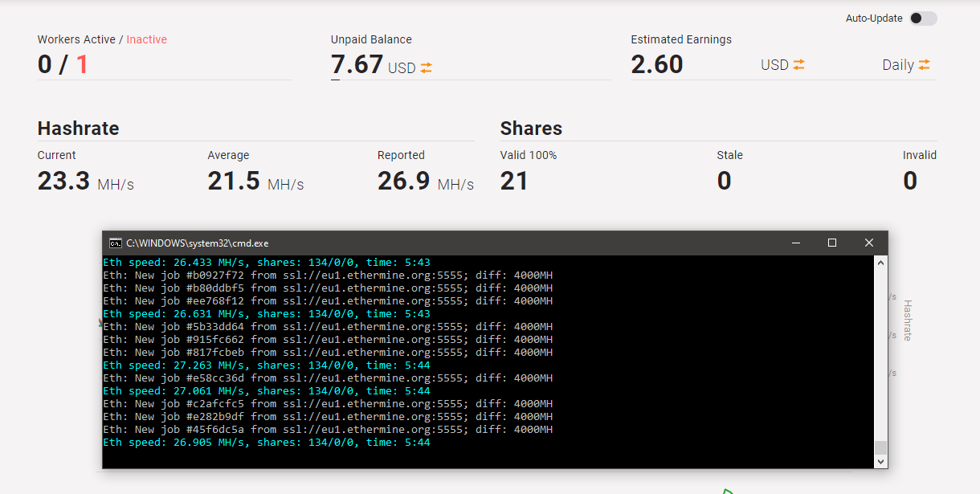
Task: Click the Inactive workers label
Action: pyautogui.click(x=147, y=39)
